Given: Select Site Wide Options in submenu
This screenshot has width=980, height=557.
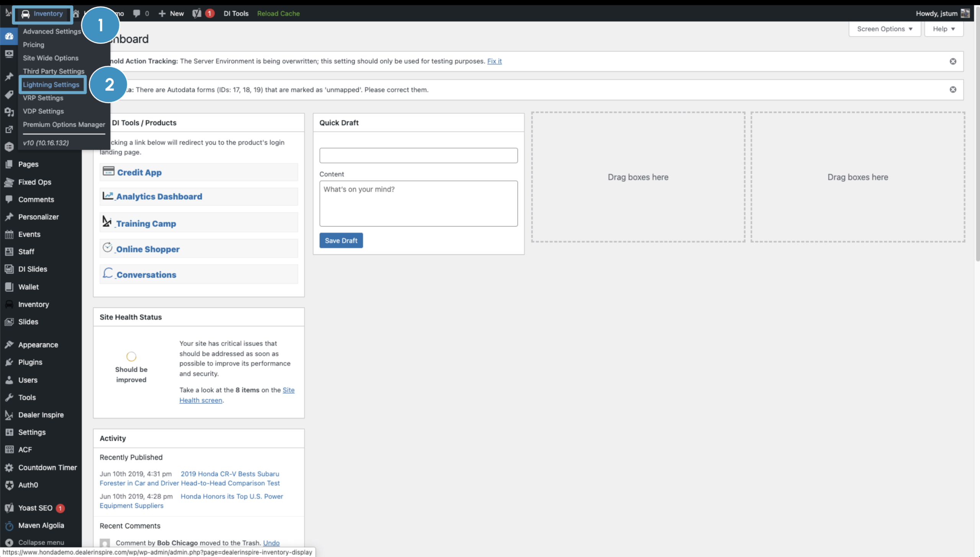Looking at the screenshot, I should click(x=51, y=58).
